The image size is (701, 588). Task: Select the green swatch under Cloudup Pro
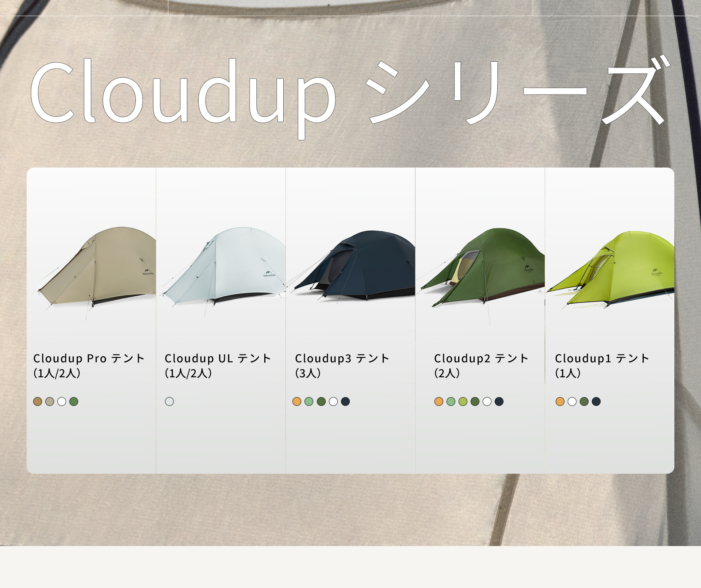click(x=74, y=402)
